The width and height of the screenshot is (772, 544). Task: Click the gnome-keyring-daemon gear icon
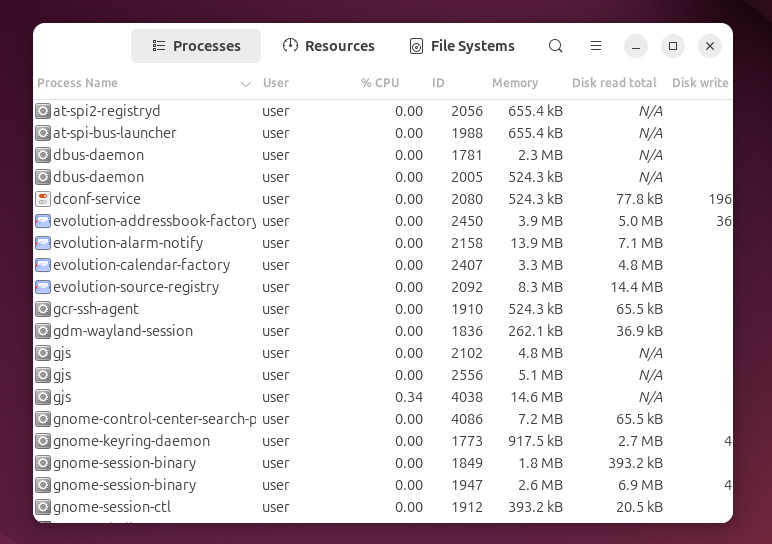point(43,441)
